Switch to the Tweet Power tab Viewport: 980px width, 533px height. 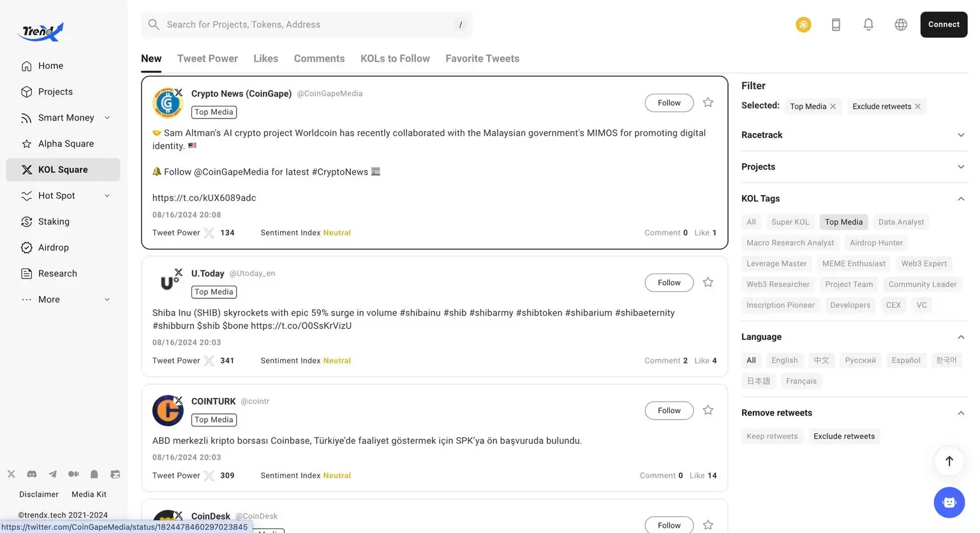coord(207,59)
